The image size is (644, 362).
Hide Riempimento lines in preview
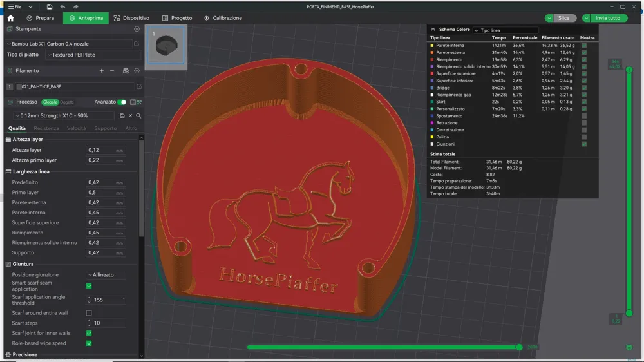click(584, 59)
